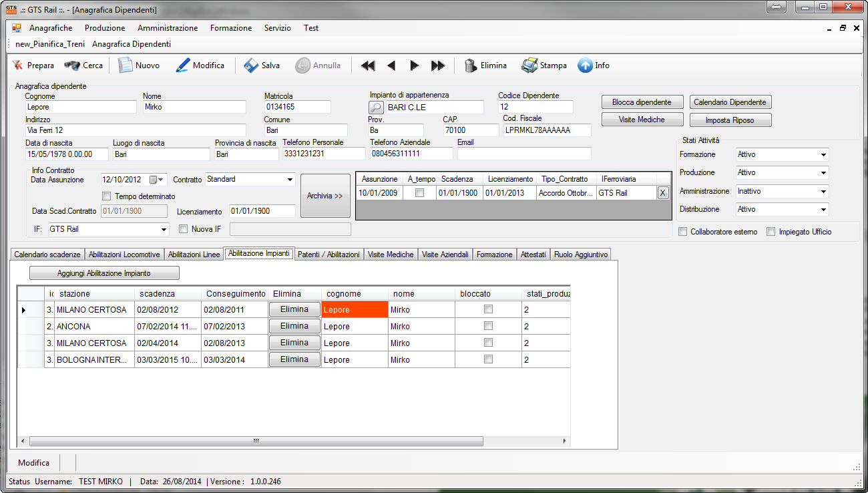The width and height of the screenshot is (868, 493).
Task: Open the Distribuzione status dropdown
Action: click(x=823, y=210)
